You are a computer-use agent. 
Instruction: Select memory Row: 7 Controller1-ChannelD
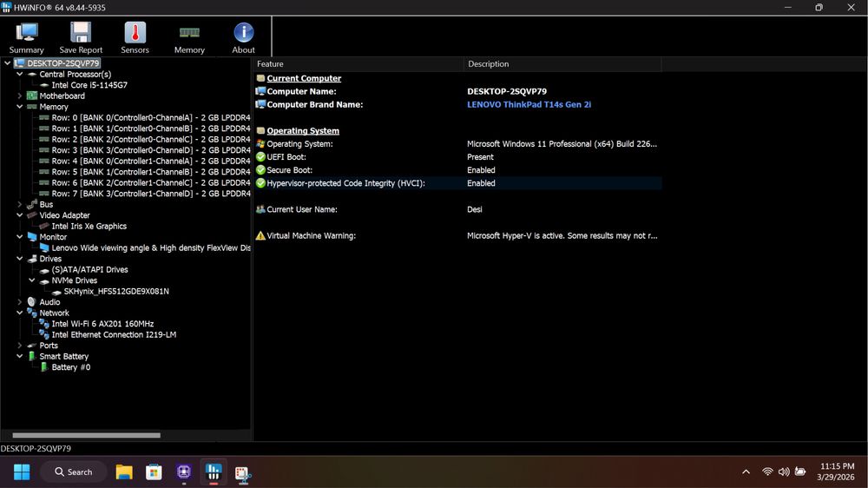click(150, 194)
